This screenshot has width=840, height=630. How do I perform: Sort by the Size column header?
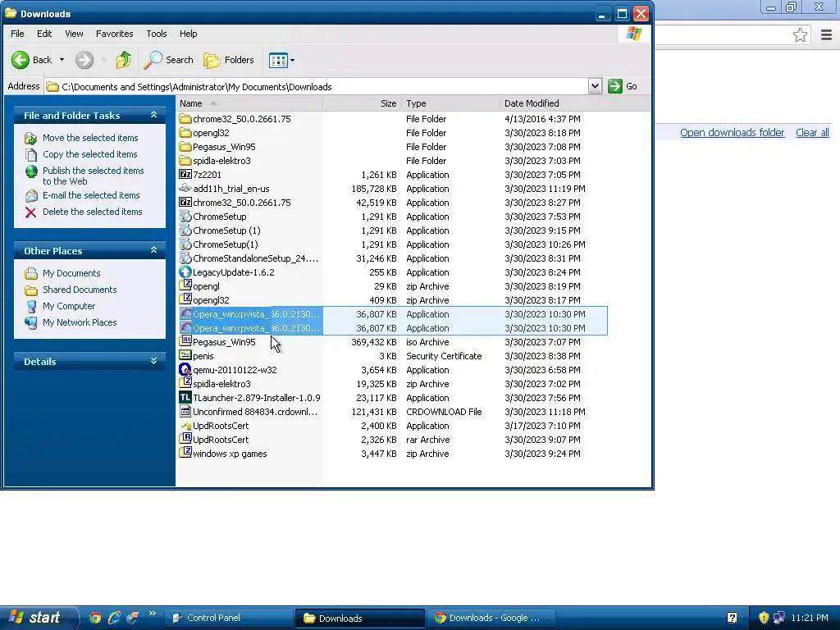(362, 103)
